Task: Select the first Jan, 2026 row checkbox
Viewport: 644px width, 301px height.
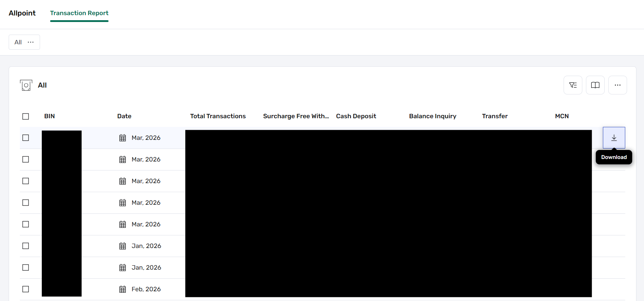Action: 26,246
